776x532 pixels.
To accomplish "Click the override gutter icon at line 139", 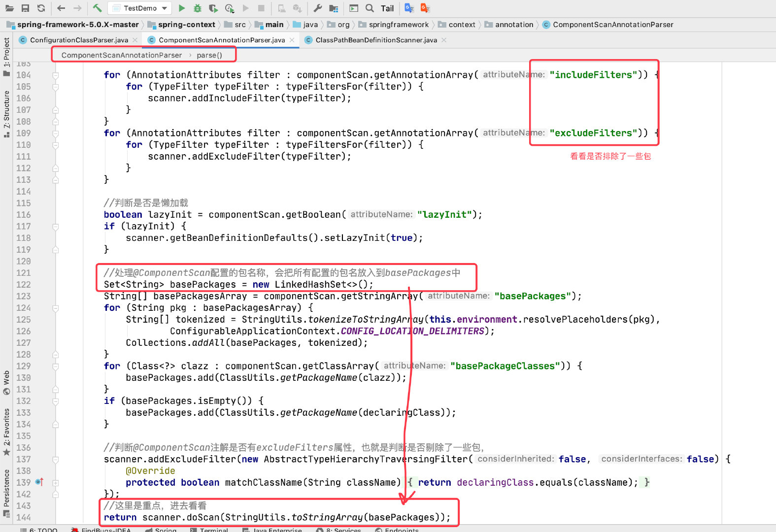I will (39, 482).
